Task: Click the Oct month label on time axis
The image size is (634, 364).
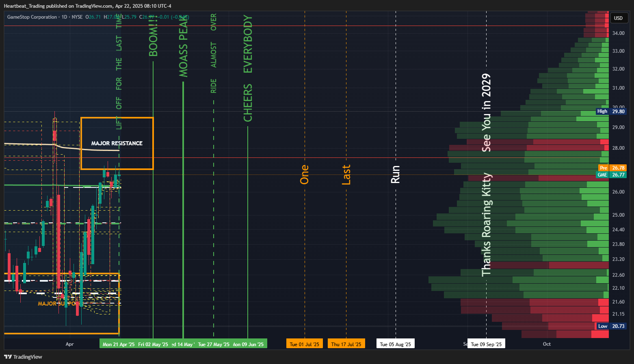Action: 547,344
